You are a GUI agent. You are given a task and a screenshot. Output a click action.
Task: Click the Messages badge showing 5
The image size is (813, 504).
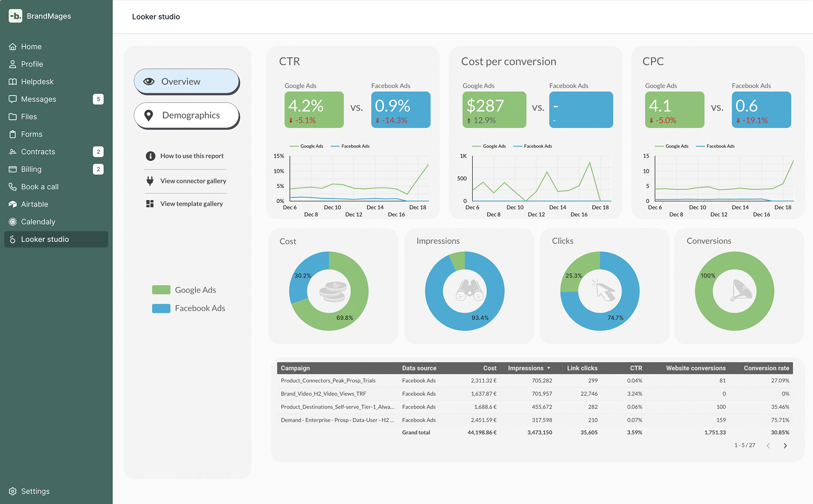(x=98, y=99)
